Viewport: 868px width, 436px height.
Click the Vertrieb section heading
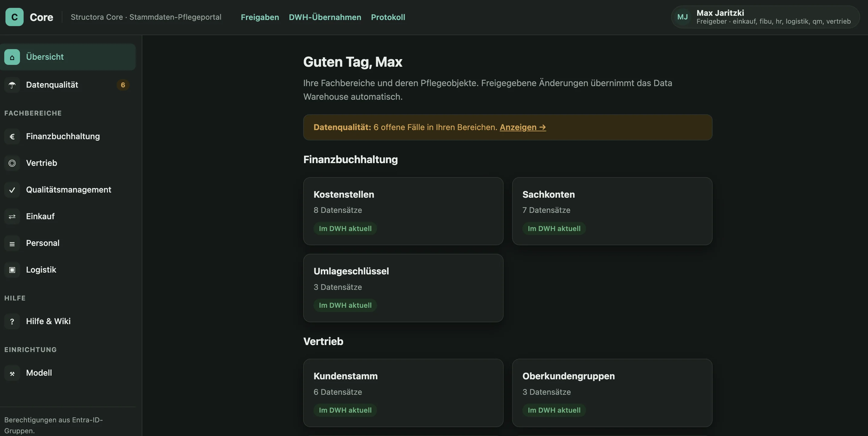tap(323, 341)
